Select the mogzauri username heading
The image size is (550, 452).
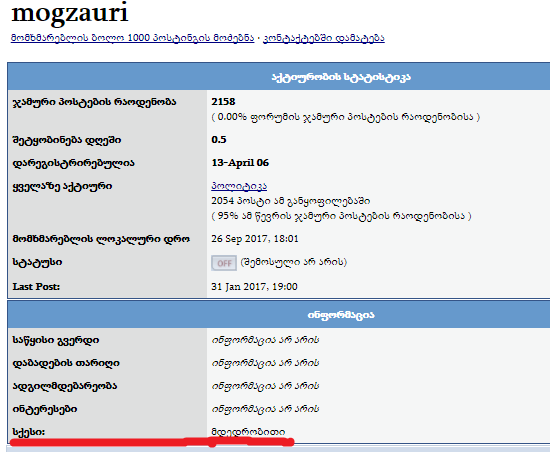[x=70, y=13]
